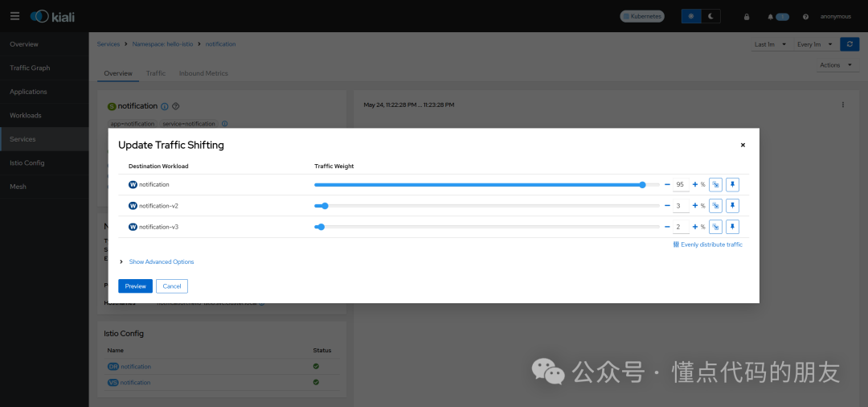Open the kebab menu on the graph card
868x407 pixels.
[843, 105]
